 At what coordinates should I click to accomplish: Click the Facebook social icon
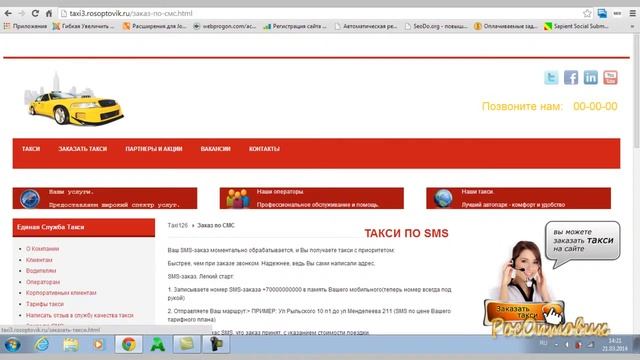(571, 77)
